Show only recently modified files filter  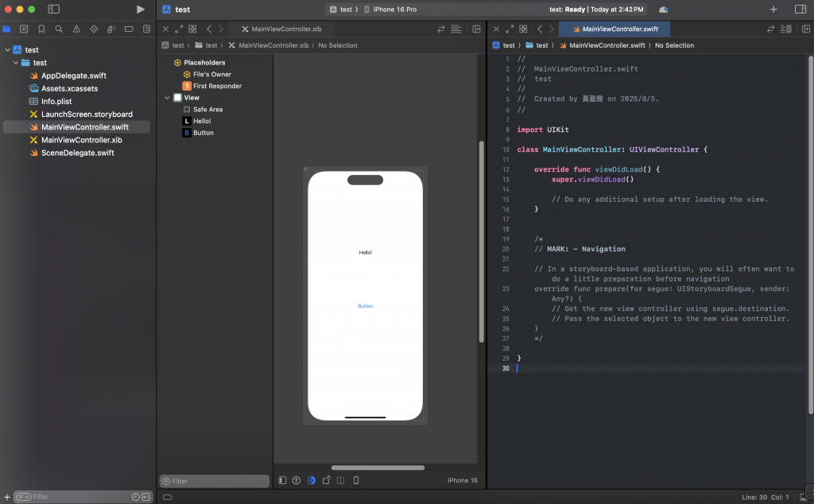135,497
